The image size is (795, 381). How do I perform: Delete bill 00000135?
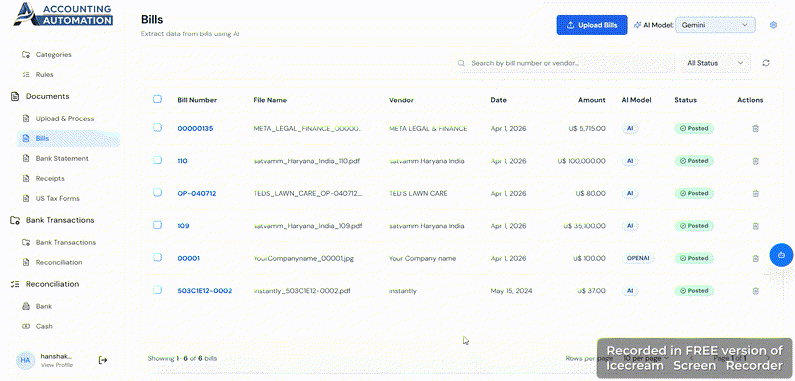coord(755,128)
